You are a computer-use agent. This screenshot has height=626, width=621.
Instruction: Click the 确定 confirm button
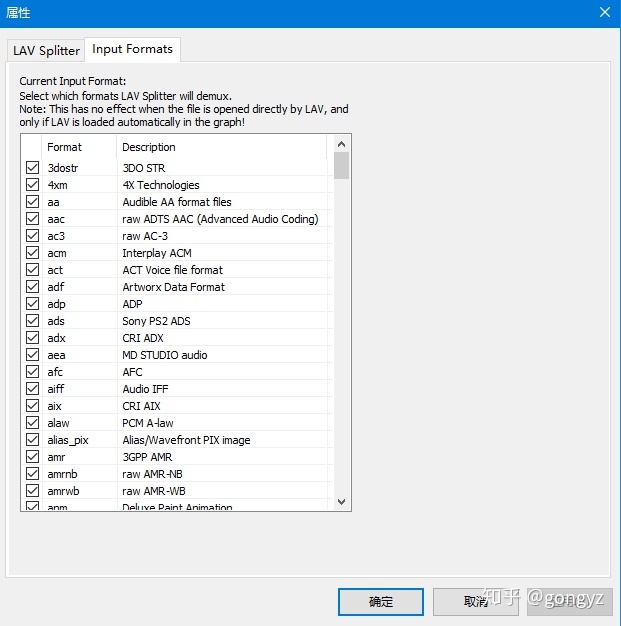381,601
